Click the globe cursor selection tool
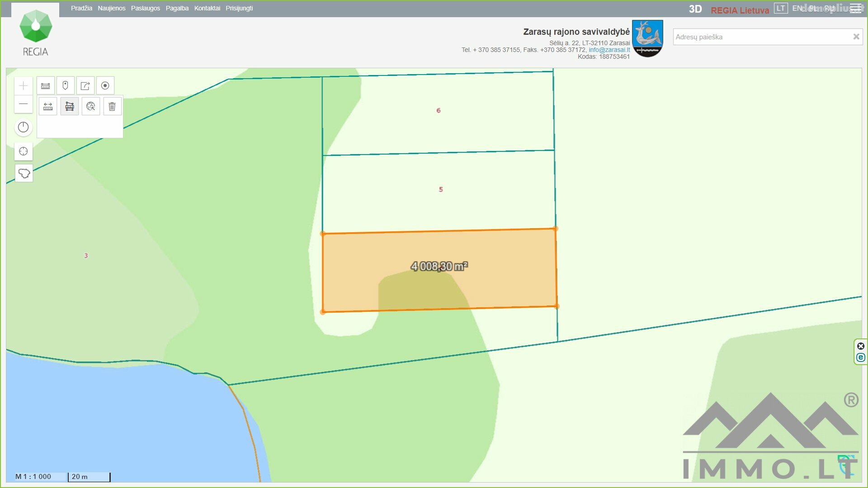This screenshot has width=868, height=488. click(91, 107)
